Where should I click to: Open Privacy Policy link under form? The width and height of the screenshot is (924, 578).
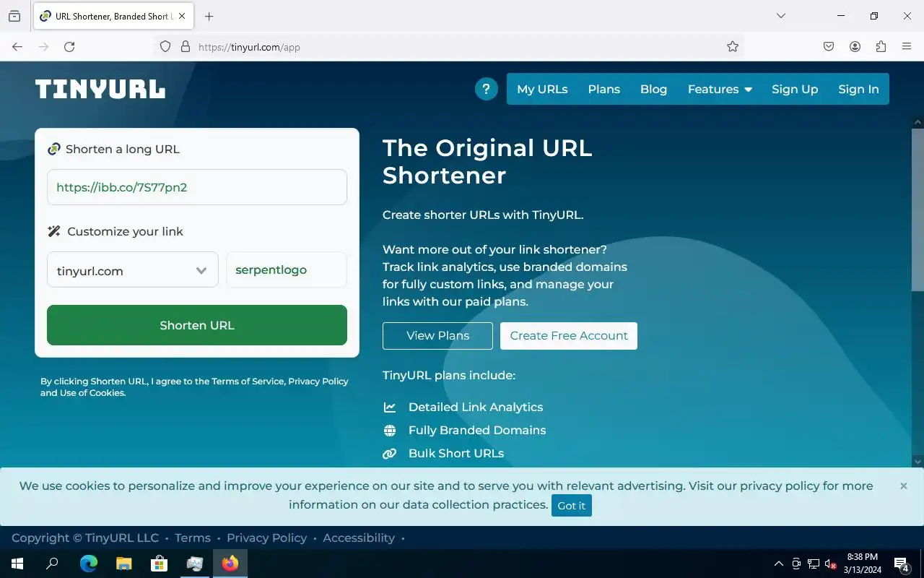coord(318,381)
